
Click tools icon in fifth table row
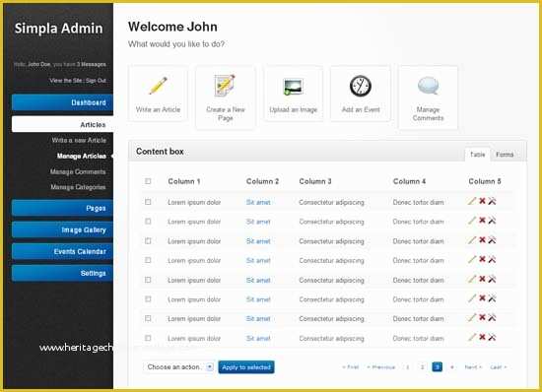(492, 279)
